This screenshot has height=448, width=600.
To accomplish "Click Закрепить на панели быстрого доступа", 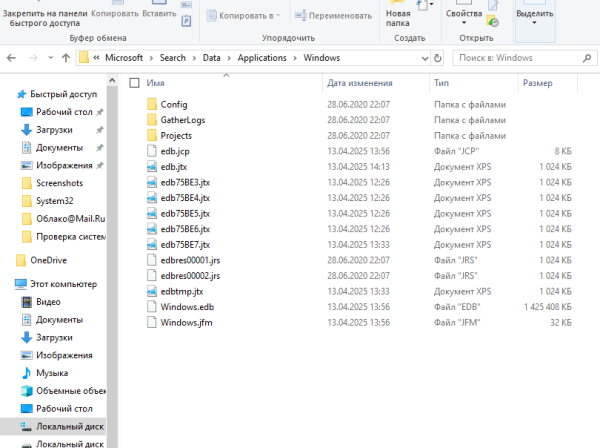I will tap(45, 18).
